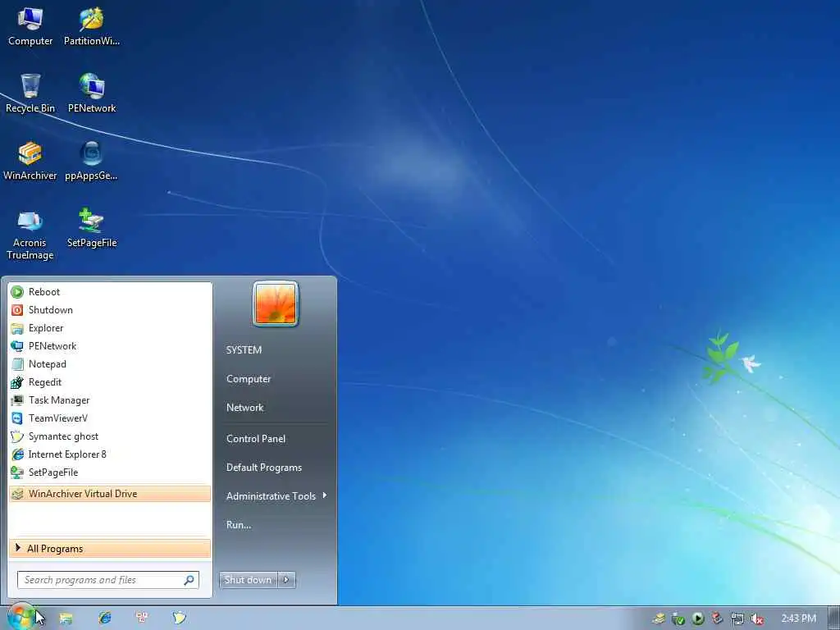Image resolution: width=840 pixels, height=630 pixels.
Task: Expand All Programs
Action: (110, 549)
